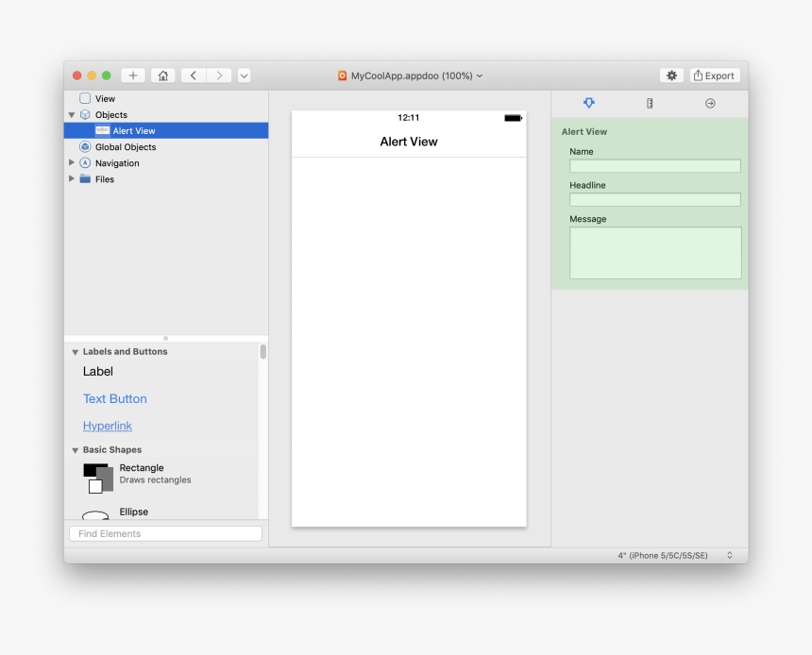Screen dimensions: 812x655
Task: Open navigation history dropdown arrow
Action: coord(245,76)
